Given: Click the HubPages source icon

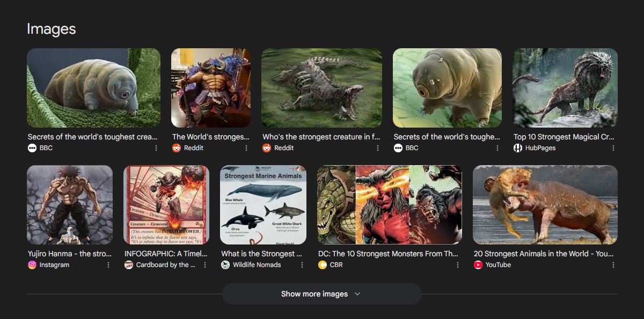Looking at the screenshot, I should click(x=518, y=148).
